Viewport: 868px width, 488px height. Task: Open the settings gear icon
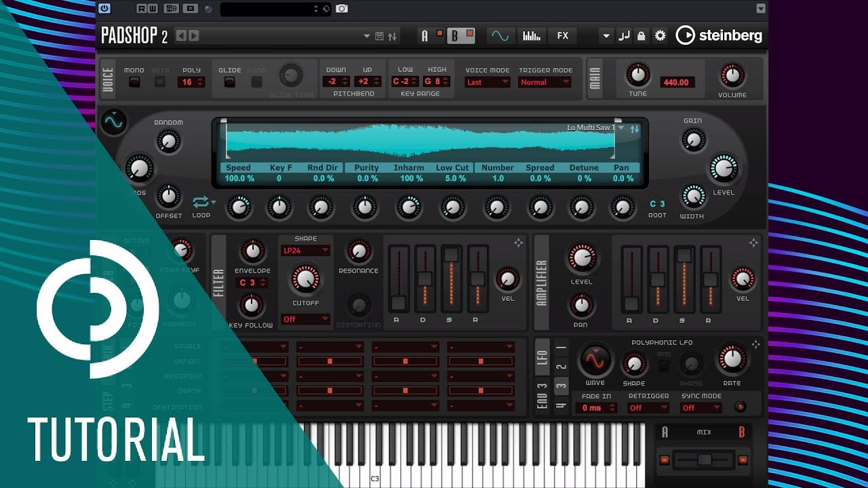(x=660, y=36)
